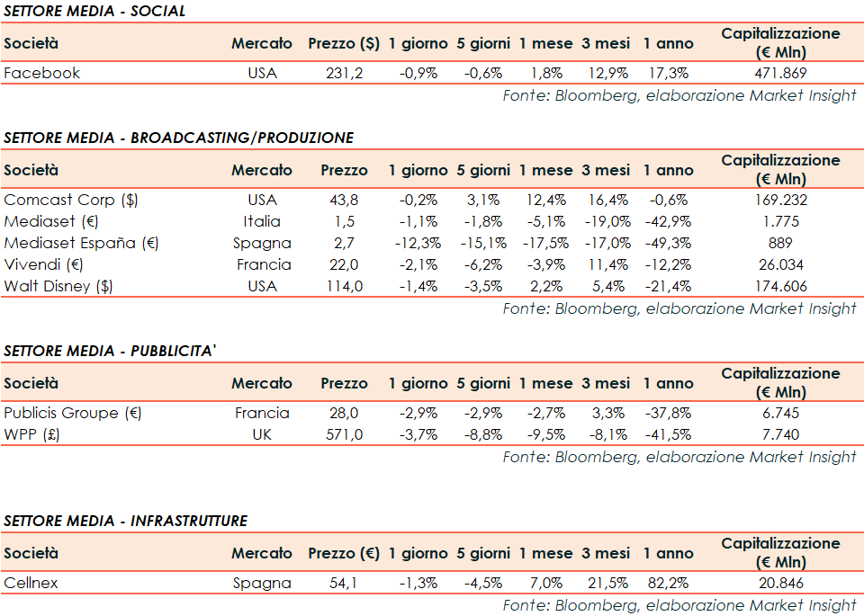Select the Mediaset España (€) row label
864x616 pixels.
tap(83, 243)
